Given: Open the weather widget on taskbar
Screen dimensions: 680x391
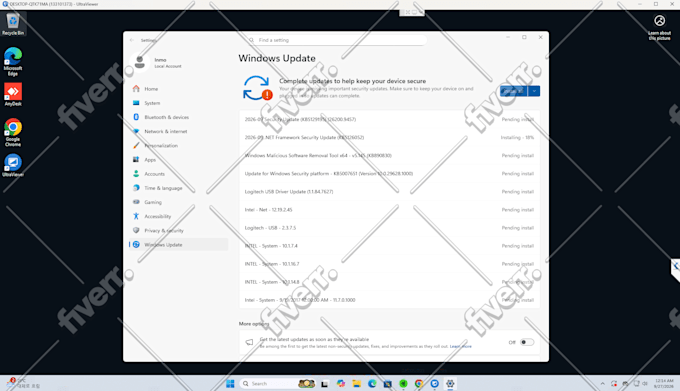Looking at the screenshot, I should click(x=24, y=384).
